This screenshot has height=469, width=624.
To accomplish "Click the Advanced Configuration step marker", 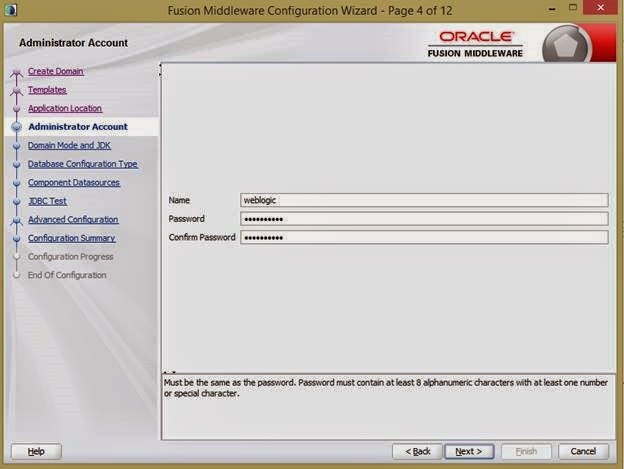I will coord(17,220).
